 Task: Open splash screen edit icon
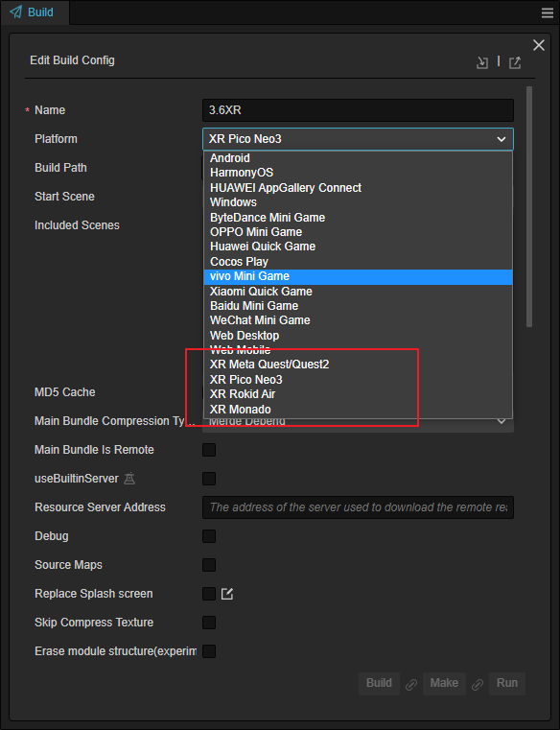[227, 594]
